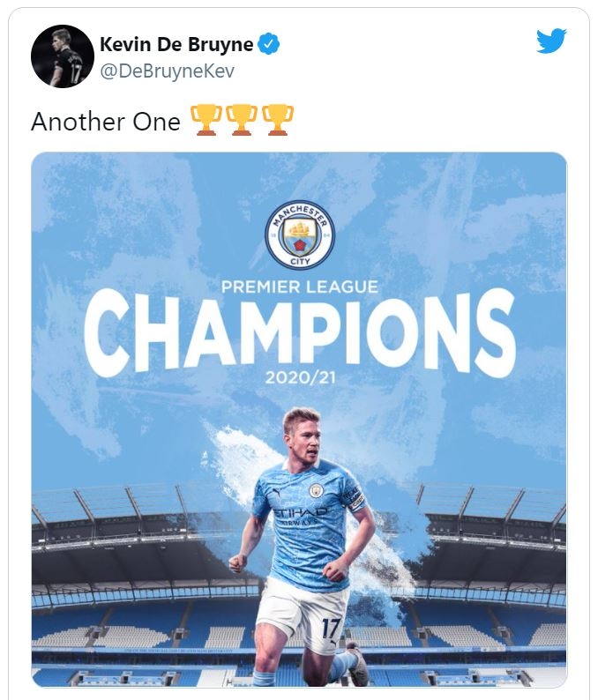
Task: Click the Kevin De Bruyne display name
Action: [176, 45]
